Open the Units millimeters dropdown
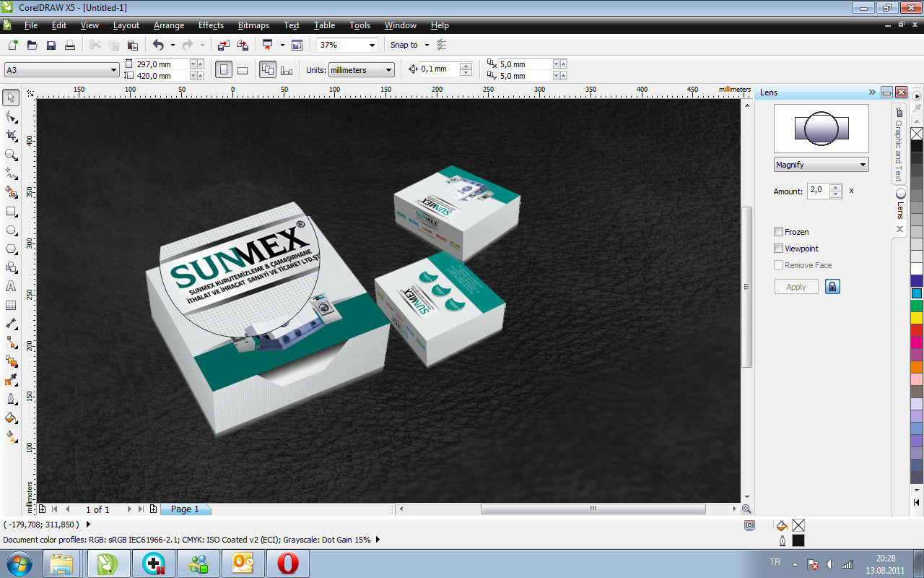This screenshot has width=924, height=578. pos(389,70)
